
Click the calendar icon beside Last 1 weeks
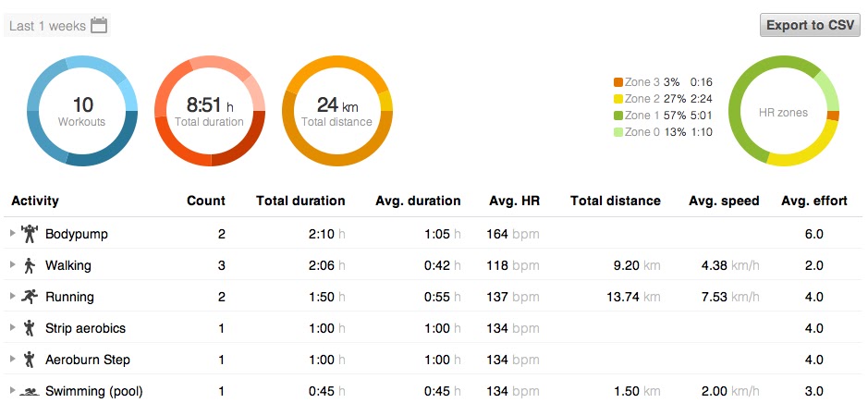coord(99,25)
